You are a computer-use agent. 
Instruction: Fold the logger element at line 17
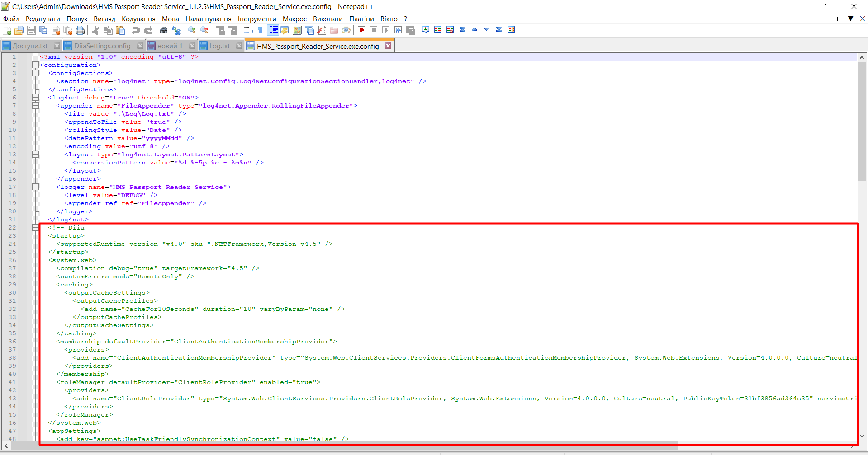(35, 187)
